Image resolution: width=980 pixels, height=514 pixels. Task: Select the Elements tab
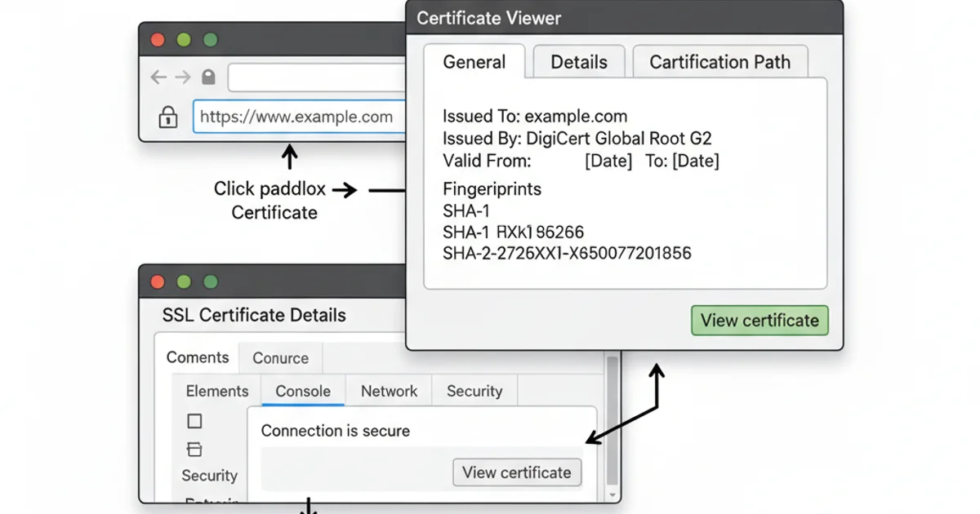click(217, 391)
